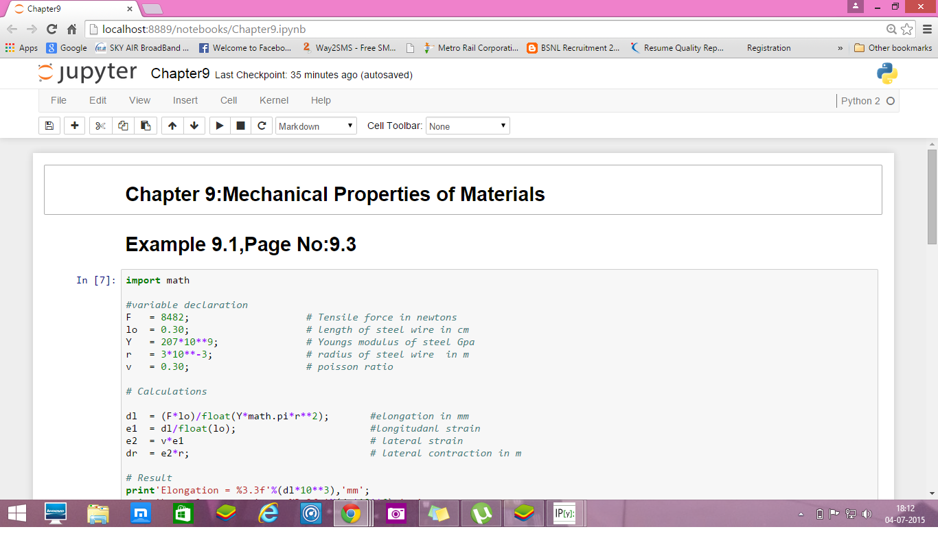Screen dimensions: 938x560
Task: Insert a cell below with plus icon
Action: pos(74,126)
